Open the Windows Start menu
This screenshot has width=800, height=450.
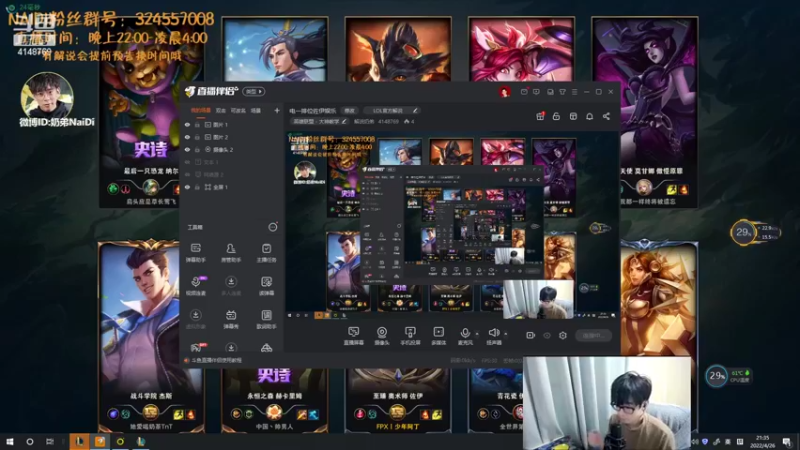10,441
